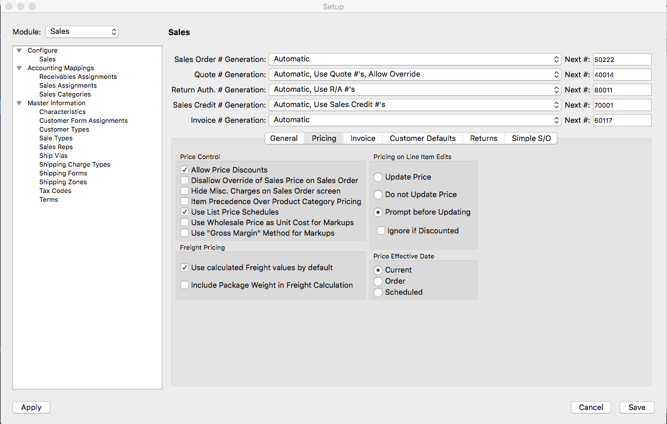Edit the Sales Order Next # field 50222
Viewport: 667px width, 424px height.
622,60
